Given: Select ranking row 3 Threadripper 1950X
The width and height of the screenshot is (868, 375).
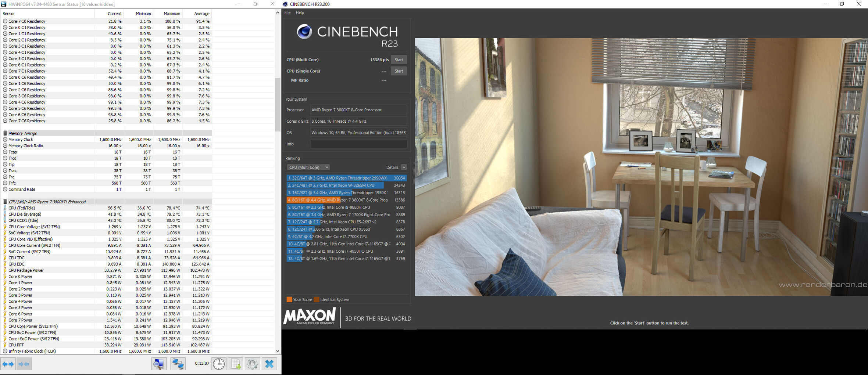Looking at the screenshot, I should 346,192.
